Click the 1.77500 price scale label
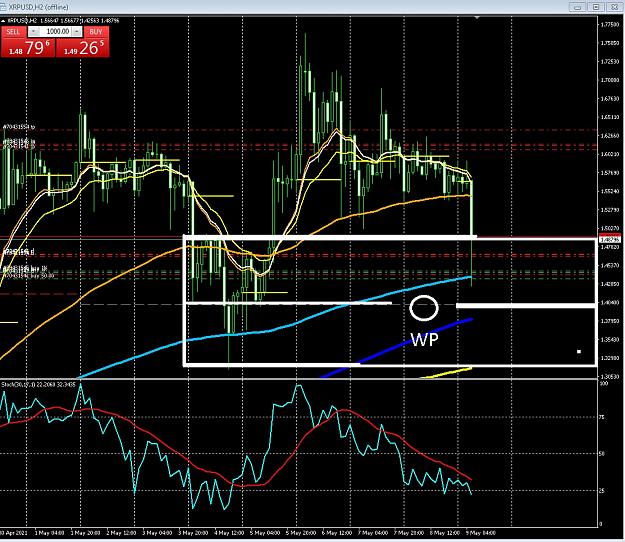 (x=610, y=25)
